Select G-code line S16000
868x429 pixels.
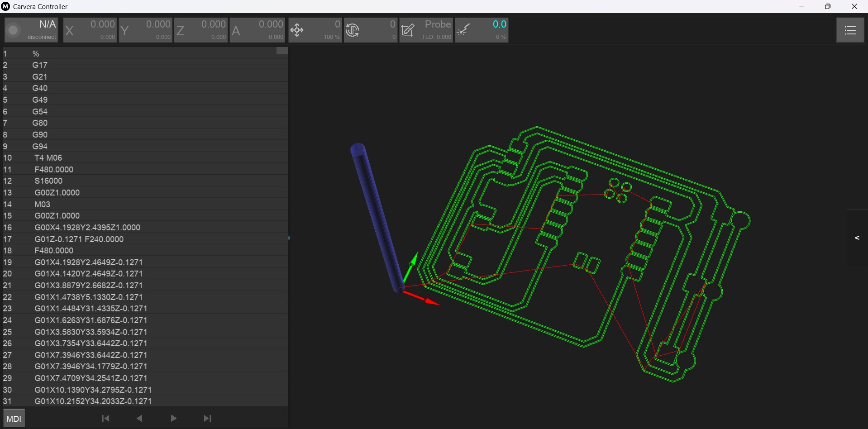coord(145,181)
